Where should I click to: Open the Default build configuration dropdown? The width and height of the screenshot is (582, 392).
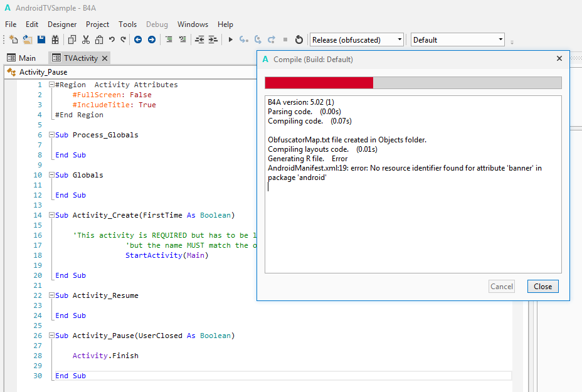[457, 40]
